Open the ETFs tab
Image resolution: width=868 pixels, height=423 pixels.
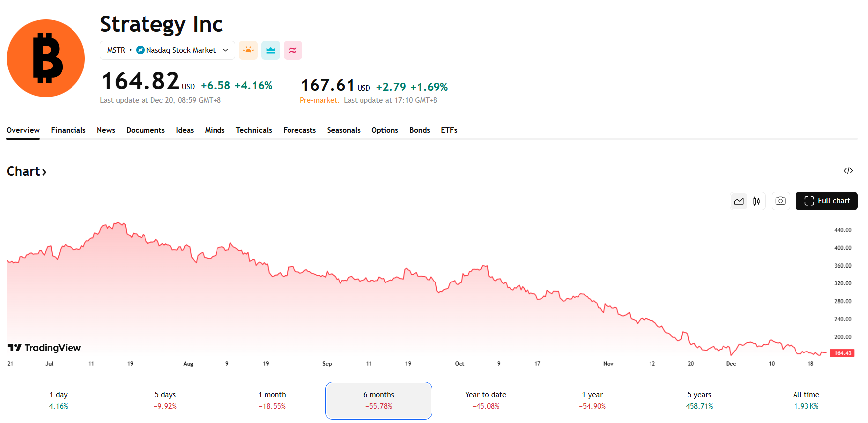pos(449,130)
